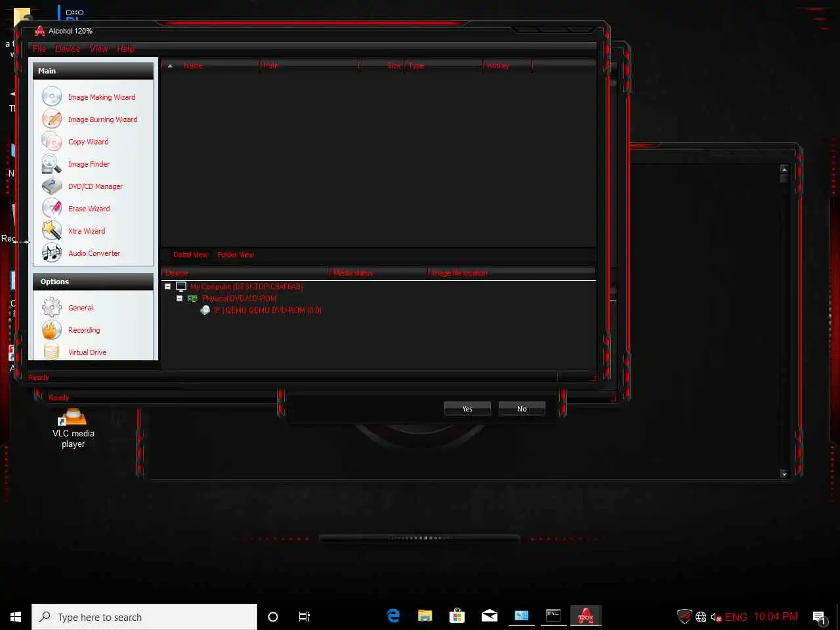Select Physical DVD/CD-ROM device icon

click(193, 299)
